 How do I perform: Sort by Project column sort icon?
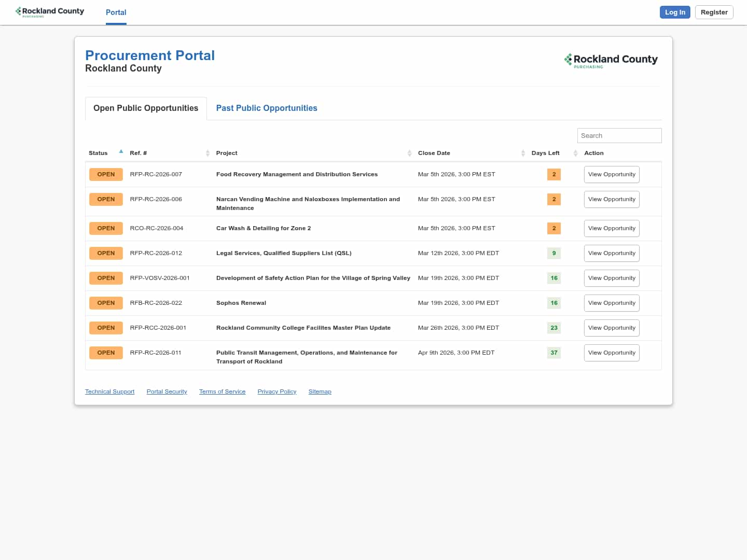click(x=409, y=153)
